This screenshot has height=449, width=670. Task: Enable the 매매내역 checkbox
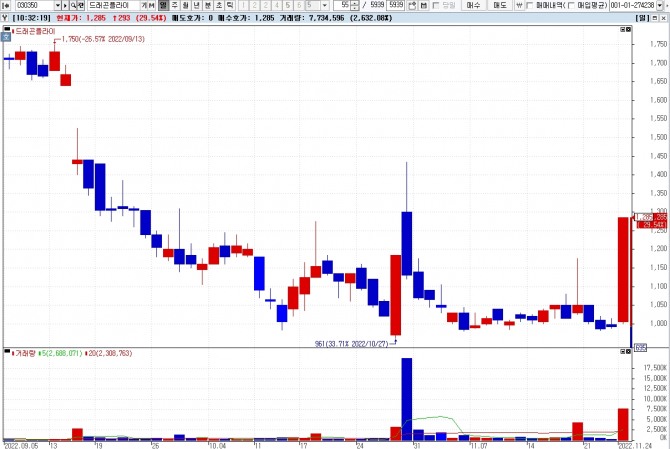point(529,5)
